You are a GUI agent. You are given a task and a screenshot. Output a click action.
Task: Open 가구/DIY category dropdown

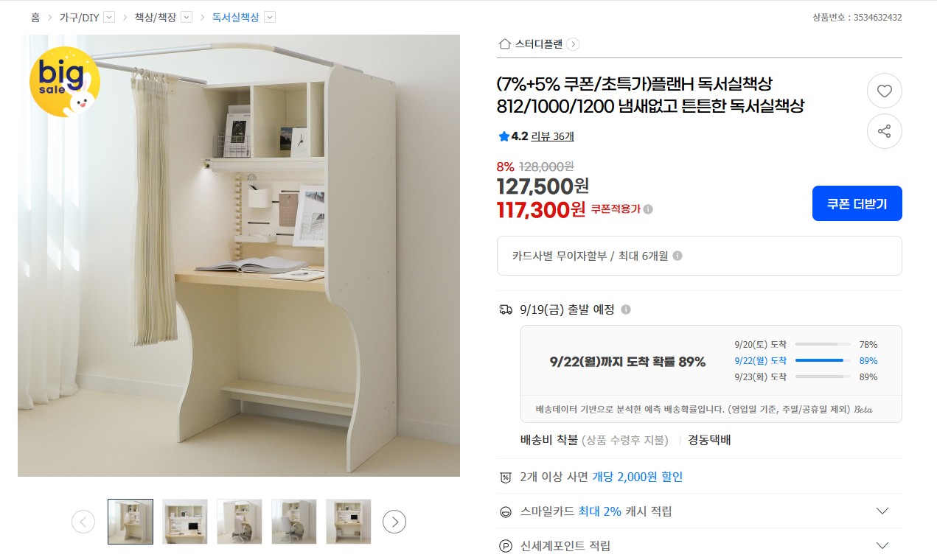[109, 17]
